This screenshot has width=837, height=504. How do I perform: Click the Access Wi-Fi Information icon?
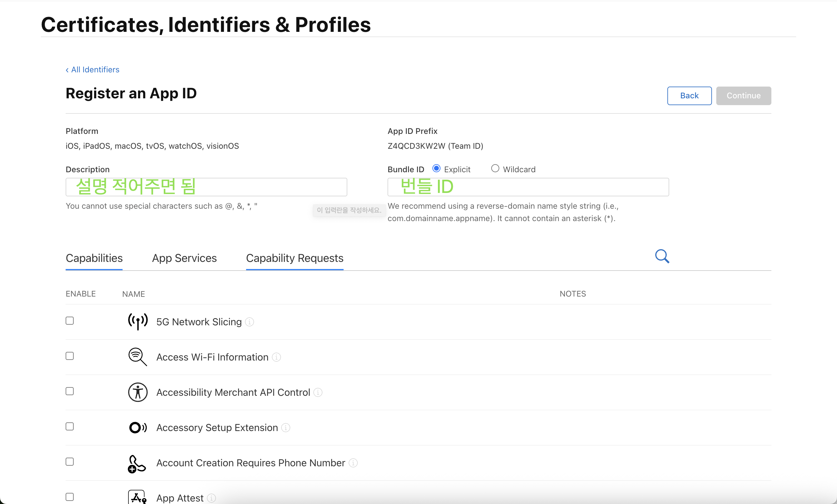click(137, 357)
